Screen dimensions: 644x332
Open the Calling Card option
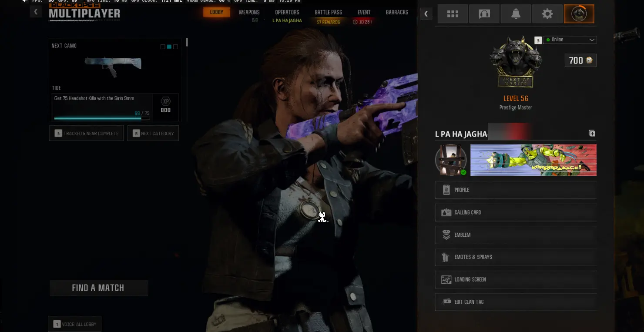click(x=516, y=212)
